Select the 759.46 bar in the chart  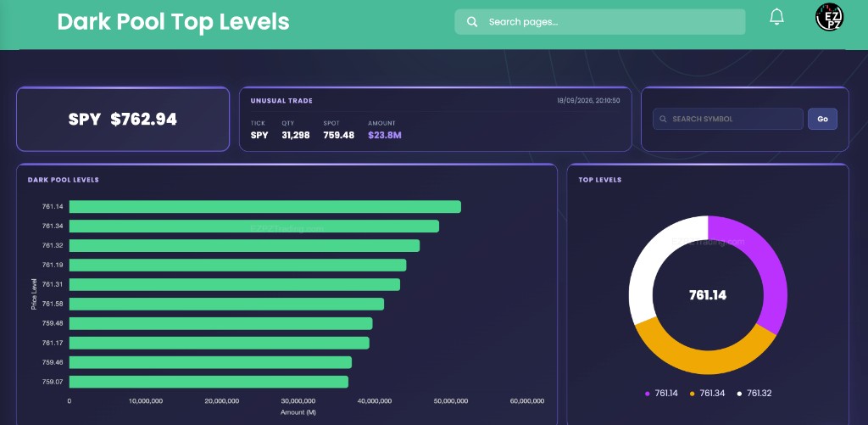click(210, 362)
